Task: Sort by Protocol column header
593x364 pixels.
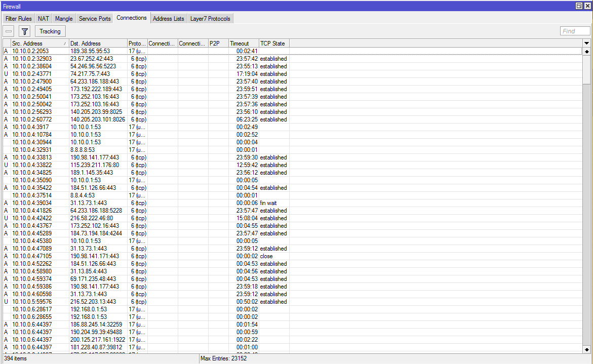Action: pos(137,44)
